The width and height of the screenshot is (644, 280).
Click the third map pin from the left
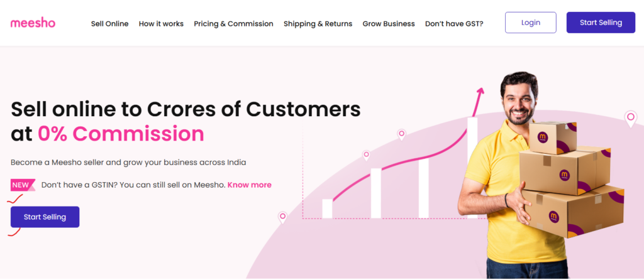coord(401,134)
